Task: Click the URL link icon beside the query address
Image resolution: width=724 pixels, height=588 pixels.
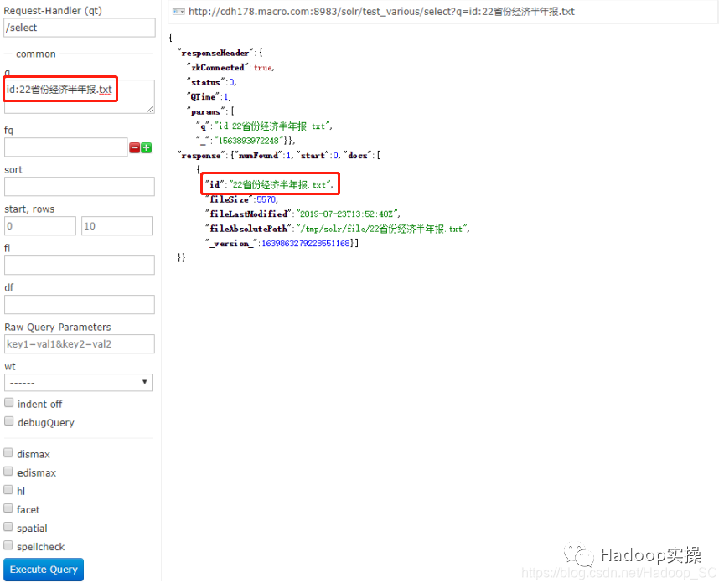Action: pyautogui.click(x=178, y=12)
